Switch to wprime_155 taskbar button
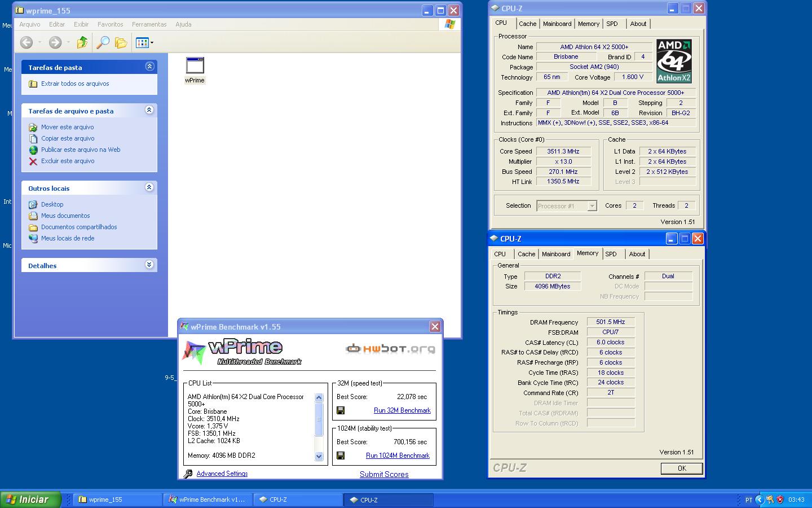Screen dimensions: 812x508 [117, 500]
